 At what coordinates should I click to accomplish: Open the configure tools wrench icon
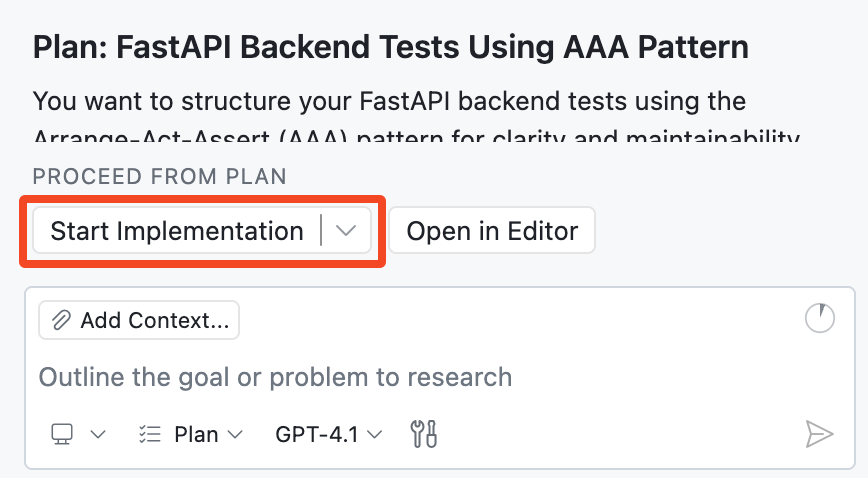point(424,434)
